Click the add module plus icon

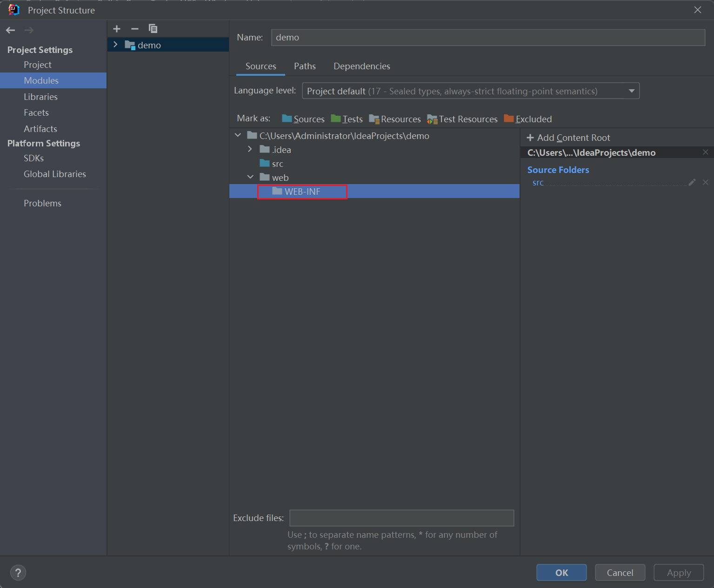[x=117, y=29]
